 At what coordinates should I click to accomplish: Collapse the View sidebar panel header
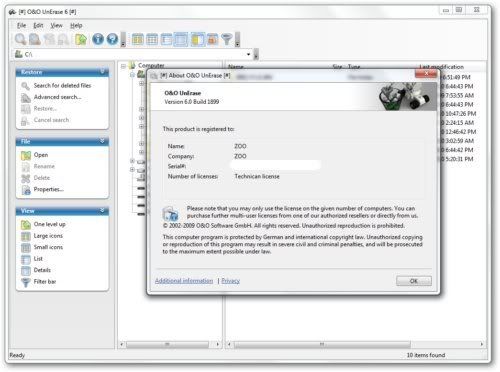coord(62,211)
